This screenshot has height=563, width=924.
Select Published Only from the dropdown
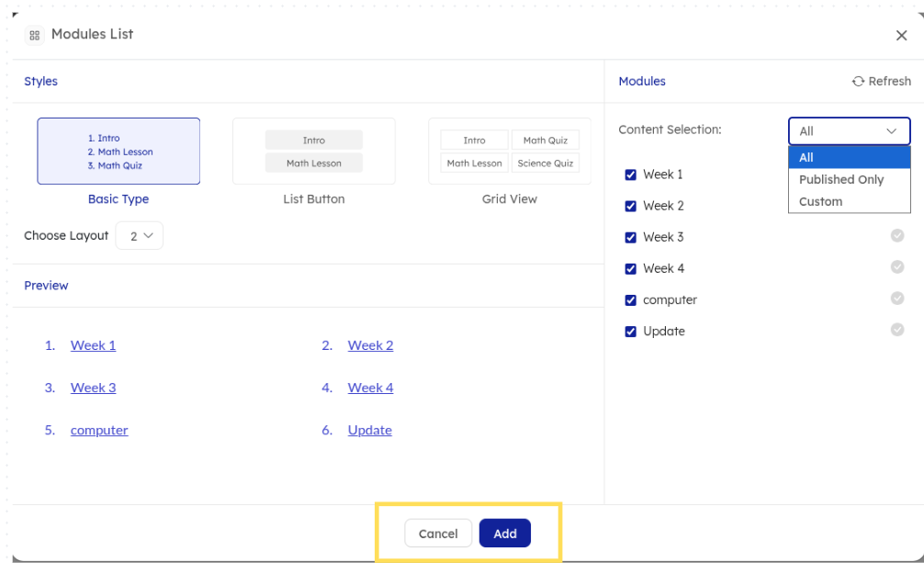point(841,179)
